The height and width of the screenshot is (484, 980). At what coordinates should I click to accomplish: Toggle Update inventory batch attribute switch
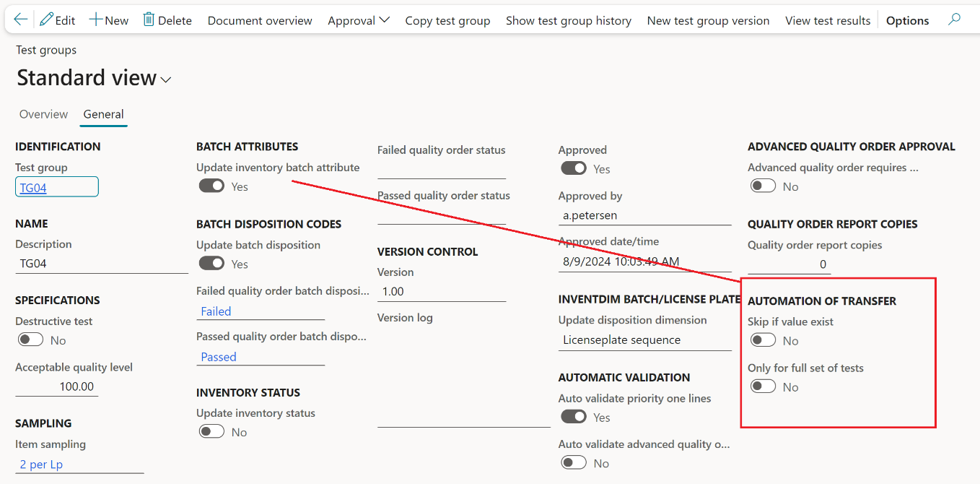(x=212, y=186)
